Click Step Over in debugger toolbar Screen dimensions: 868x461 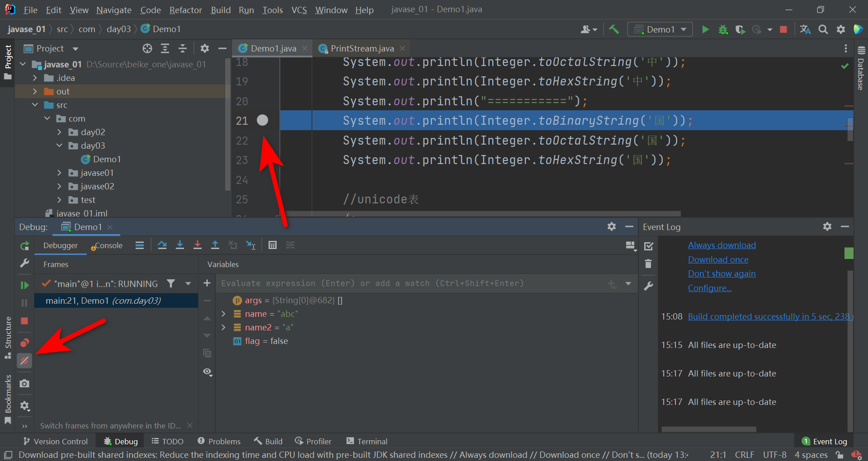[x=162, y=245]
